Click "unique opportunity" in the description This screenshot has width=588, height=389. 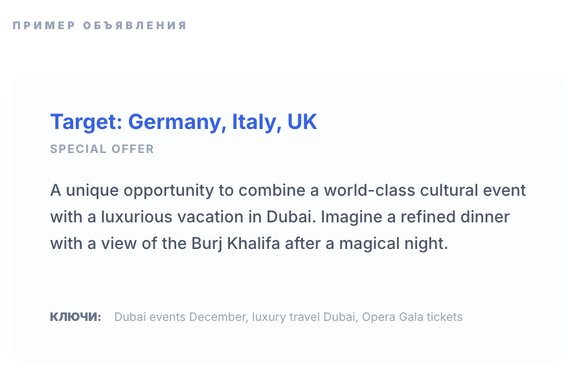point(131,191)
